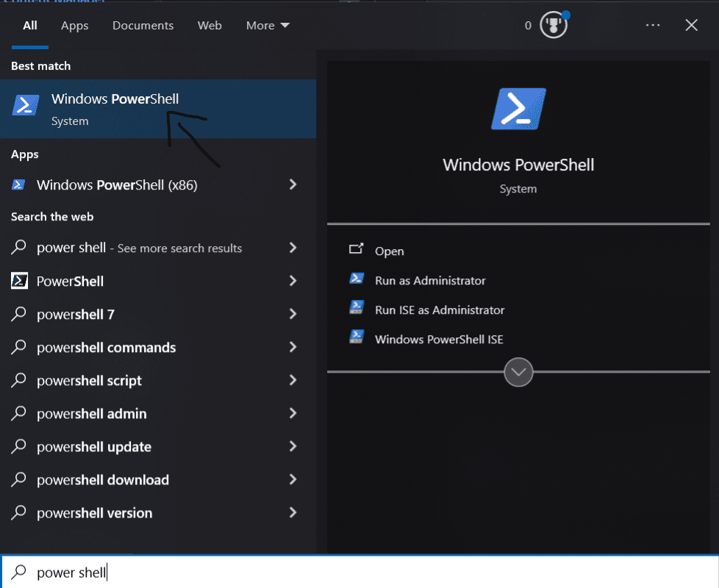Close the search panel with the X
This screenshot has width=719, height=588.
(x=692, y=25)
